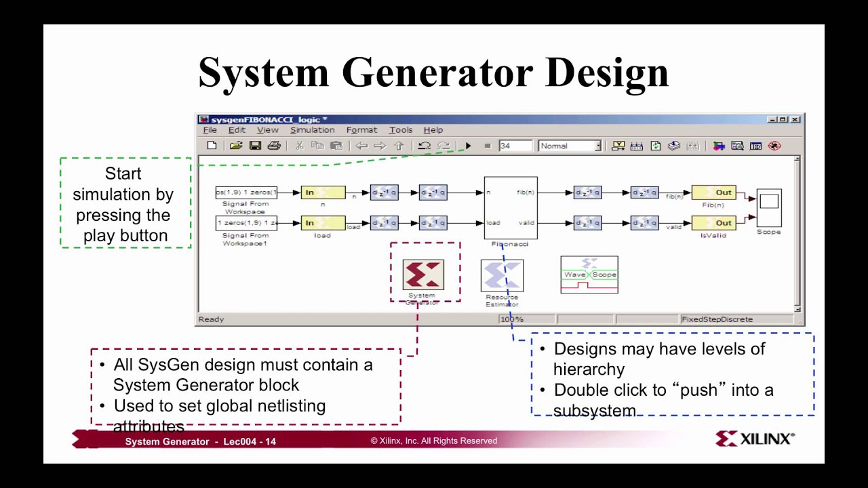
Task: Open the Tools menu
Action: (x=401, y=130)
